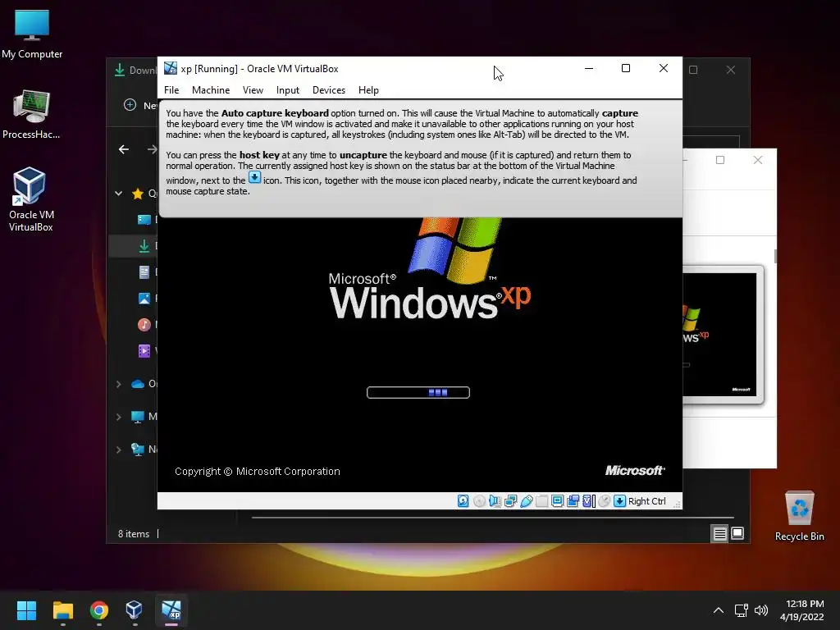840x630 pixels.
Task: Open Google Chrome from the taskbar
Action: [99, 610]
